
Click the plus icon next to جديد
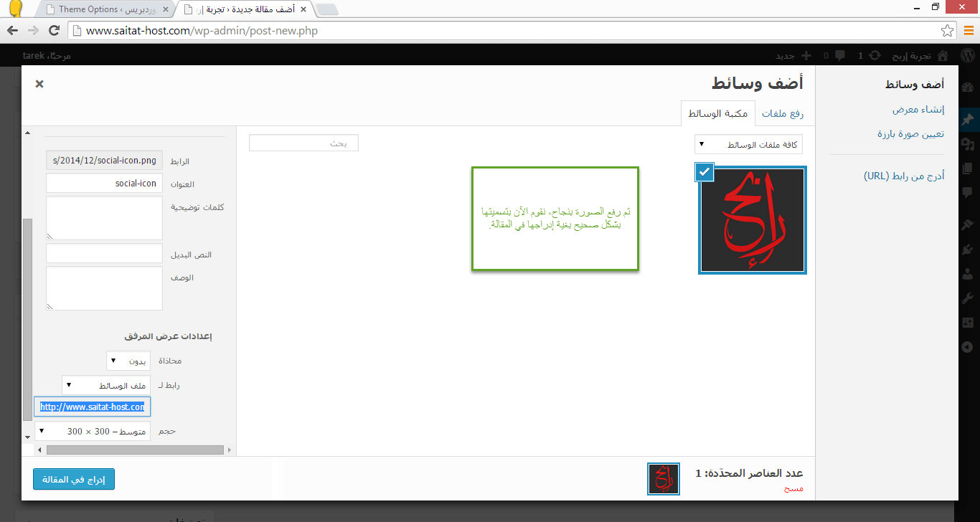[806, 55]
